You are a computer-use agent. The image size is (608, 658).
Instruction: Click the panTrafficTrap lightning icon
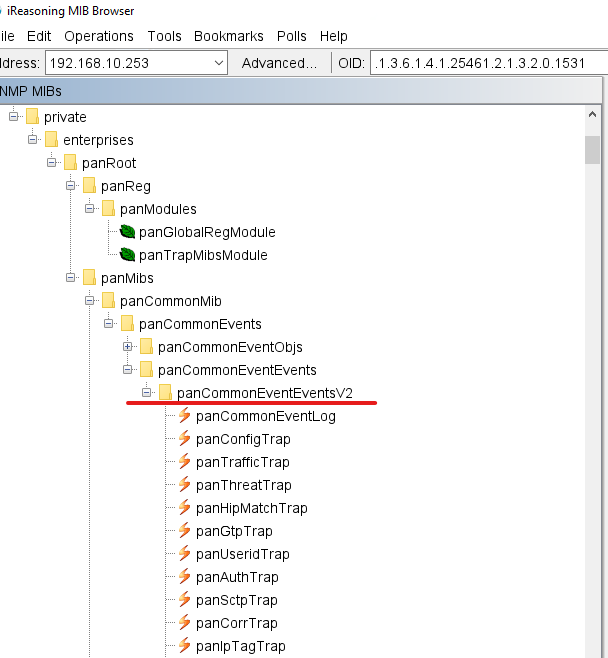click(x=184, y=462)
